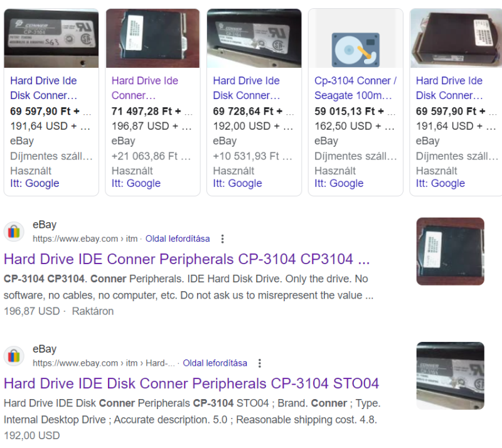
Task: Click the eBay favicon of first search result
Action: (x=14, y=231)
